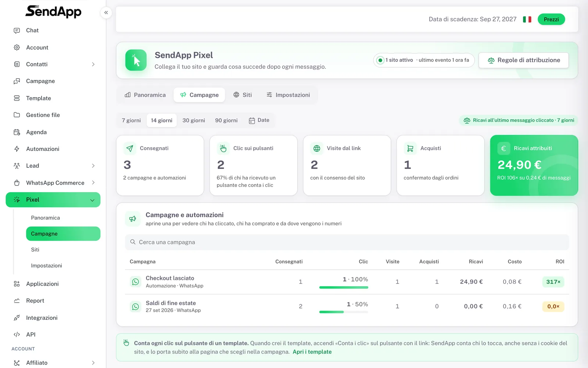This screenshot has height=368, width=588.
Task: Open Regole di attribuzione
Action: (x=524, y=60)
